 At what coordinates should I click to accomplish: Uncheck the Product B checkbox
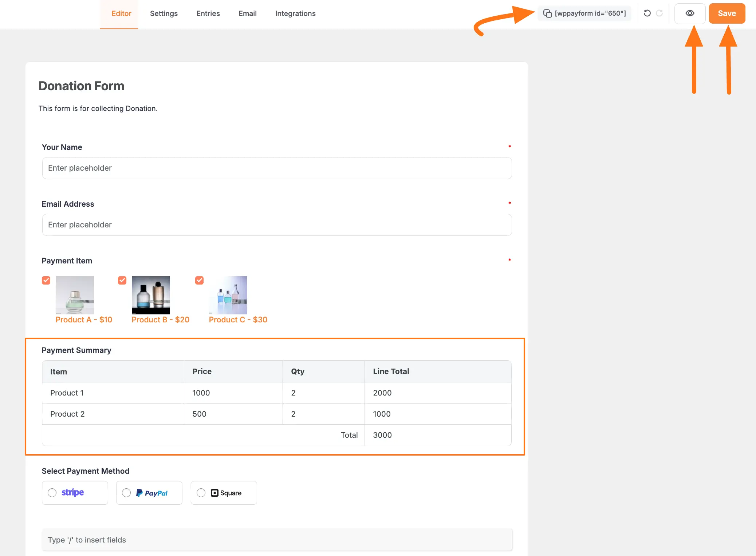122,280
